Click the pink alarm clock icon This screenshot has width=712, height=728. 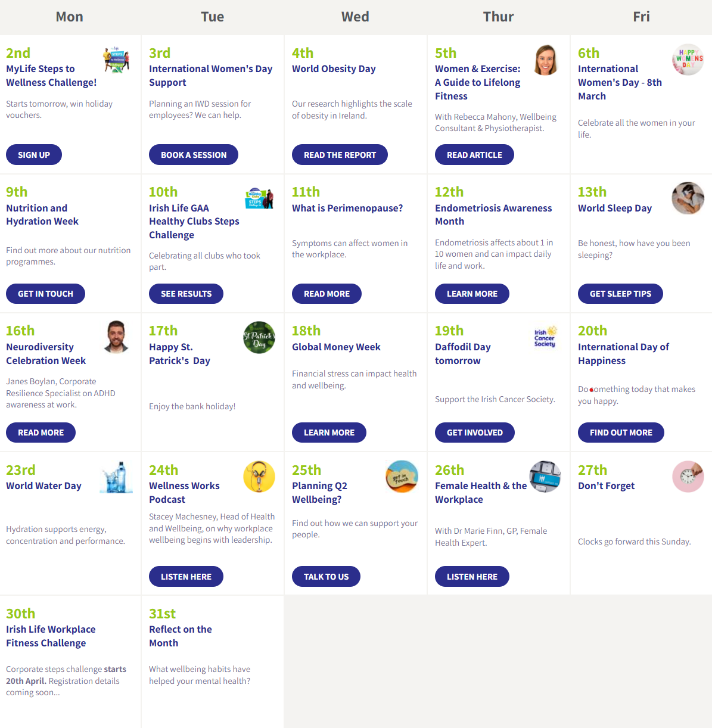pyautogui.click(x=688, y=477)
